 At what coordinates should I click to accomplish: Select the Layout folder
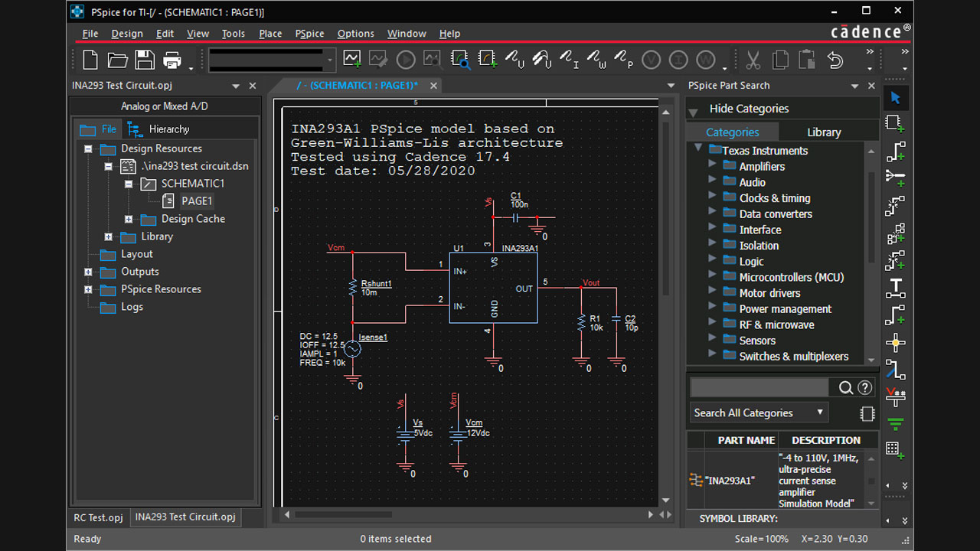137,254
